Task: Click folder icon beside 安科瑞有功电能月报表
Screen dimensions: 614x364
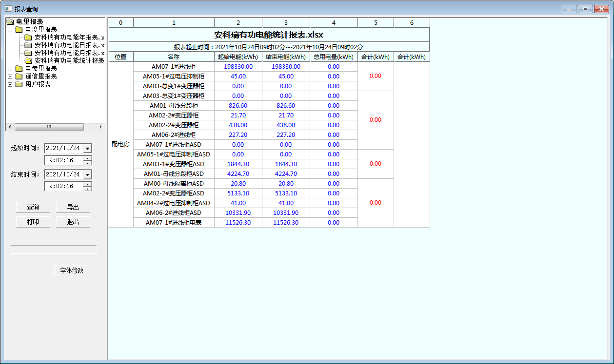Action: pyautogui.click(x=28, y=53)
